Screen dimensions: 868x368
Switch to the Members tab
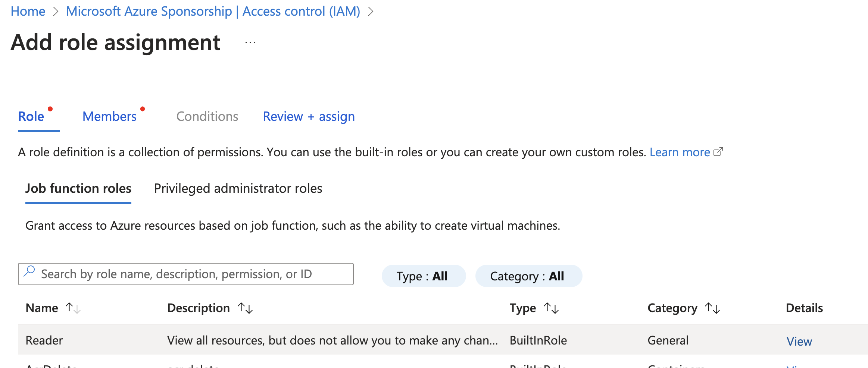pyautogui.click(x=110, y=116)
